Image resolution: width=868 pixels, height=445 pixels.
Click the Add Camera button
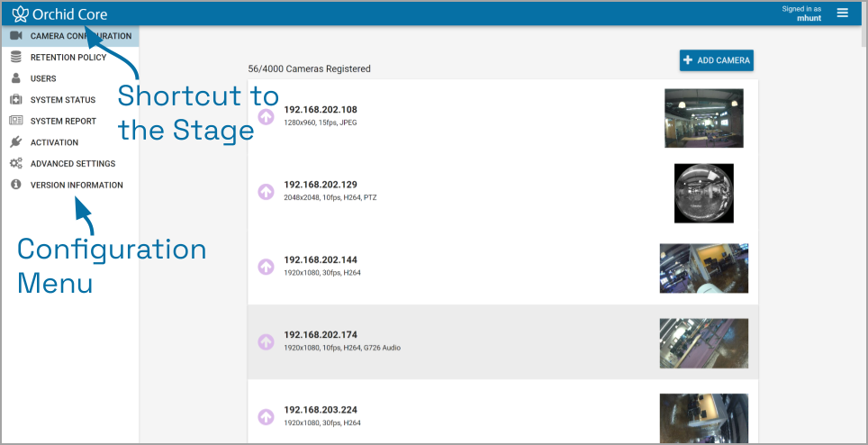click(x=717, y=60)
